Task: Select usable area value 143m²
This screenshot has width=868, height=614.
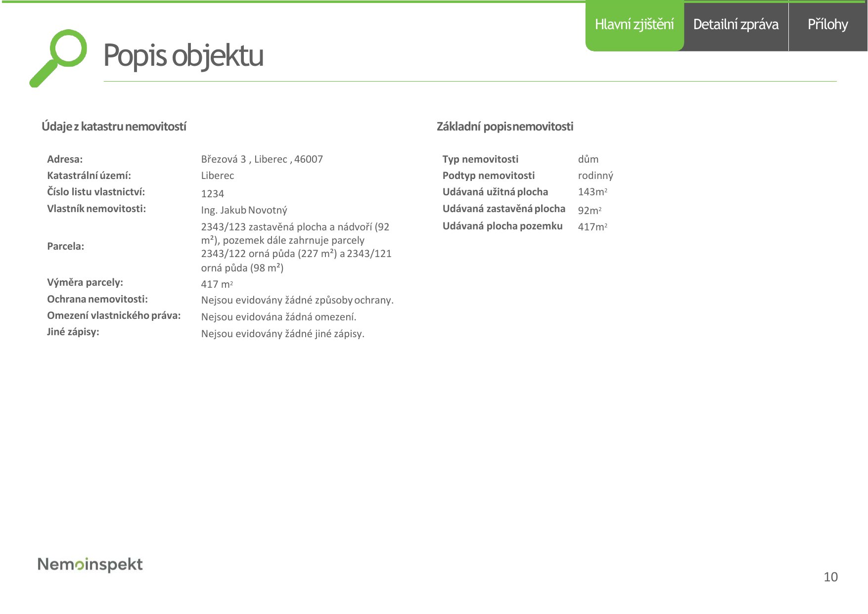Action: click(593, 192)
